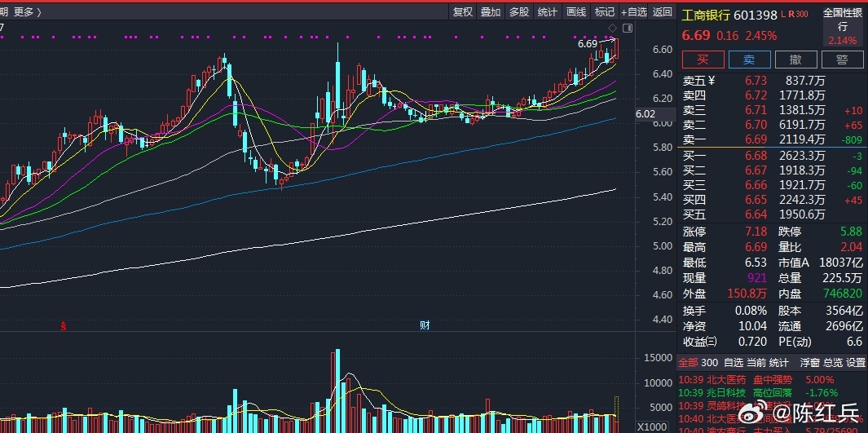Select the 买五 bid row at 6.64
The height and width of the screenshot is (433, 868).
click(772, 214)
